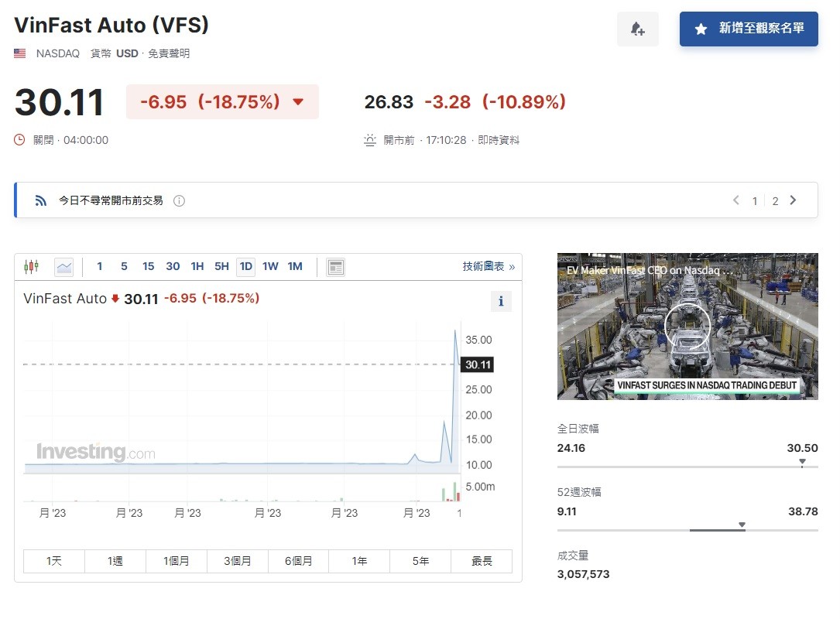Image resolution: width=840 pixels, height=619 pixels.
Task: Click the 52週波幅 range slider marker
Action: (742, 525)
